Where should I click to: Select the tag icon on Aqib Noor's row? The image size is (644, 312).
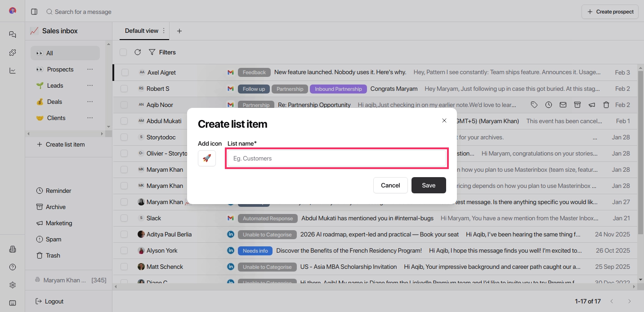pos(534,105)
